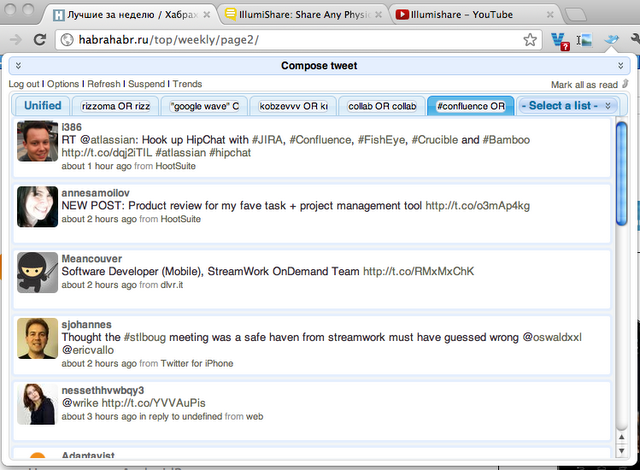Click the habrahabr.ru address bar
The image size is (640, 470).
298,40
